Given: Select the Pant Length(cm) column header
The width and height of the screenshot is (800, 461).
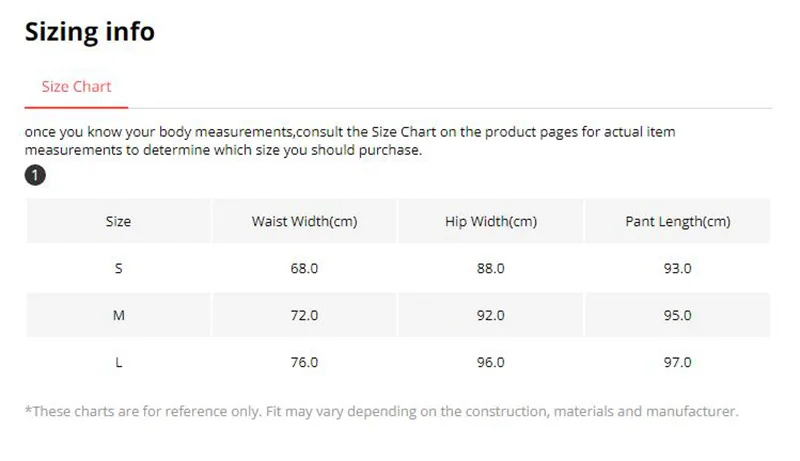Looking at the screenshot, I should (677, 221).
